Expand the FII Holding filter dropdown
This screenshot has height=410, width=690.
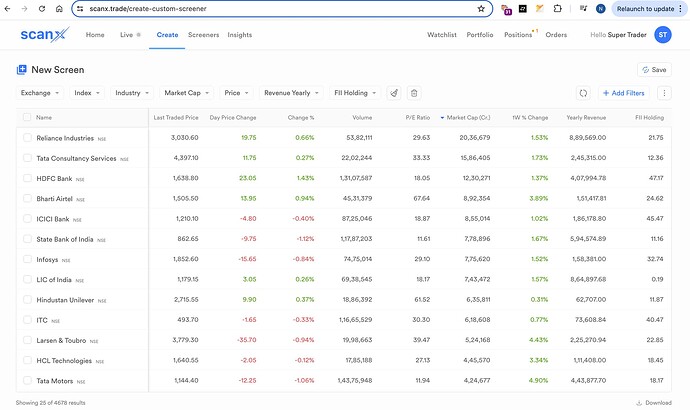355,93
